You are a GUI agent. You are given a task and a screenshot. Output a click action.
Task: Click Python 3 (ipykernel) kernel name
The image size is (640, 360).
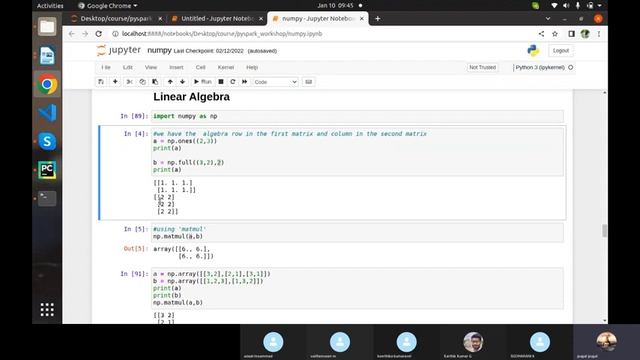pyautogui.click(x=540, y=67)
